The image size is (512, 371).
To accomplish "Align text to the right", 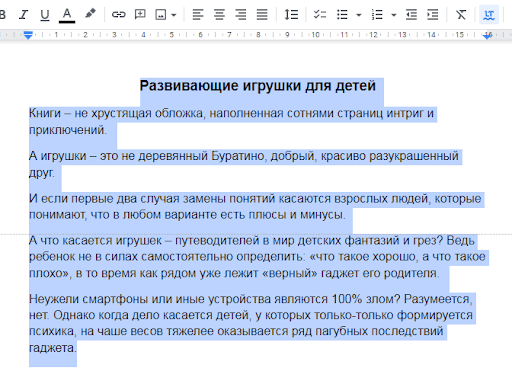I will 241,15.
